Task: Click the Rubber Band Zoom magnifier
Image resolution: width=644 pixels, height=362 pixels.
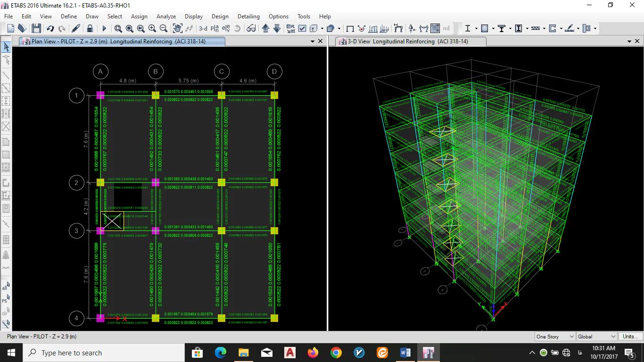Action: coord(118,29)
